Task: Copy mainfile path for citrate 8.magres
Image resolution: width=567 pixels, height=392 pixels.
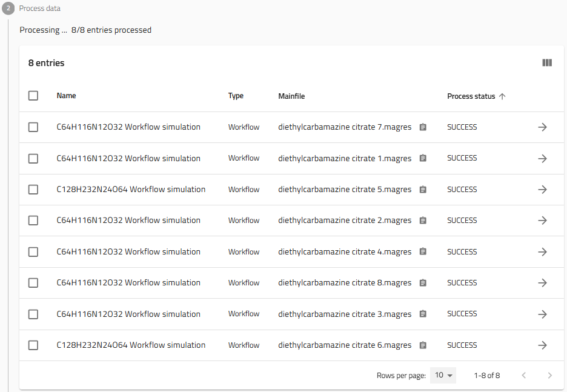Action: (x=423, y=283)
